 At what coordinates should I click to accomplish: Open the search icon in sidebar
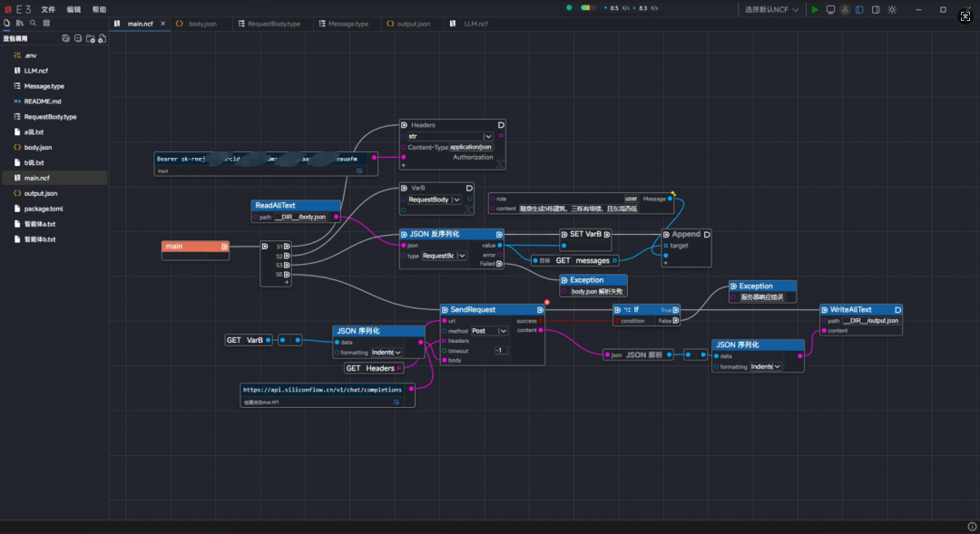34,23
